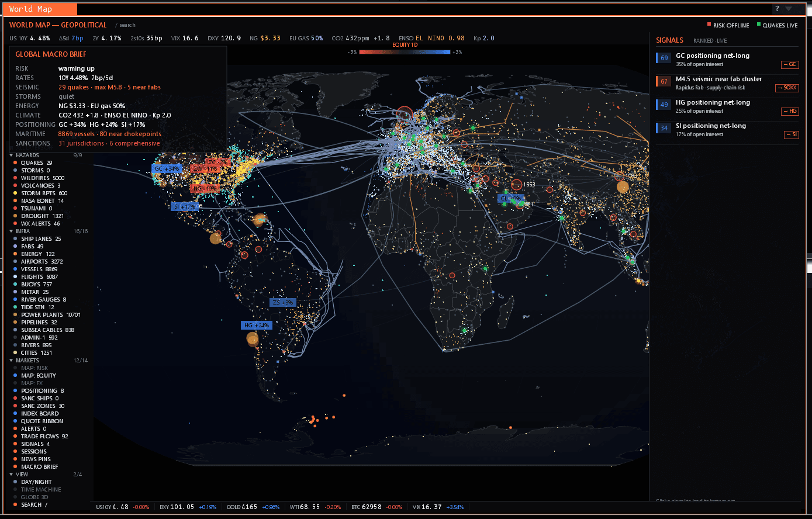Toggle the ENERGY layer

[33, 254]
